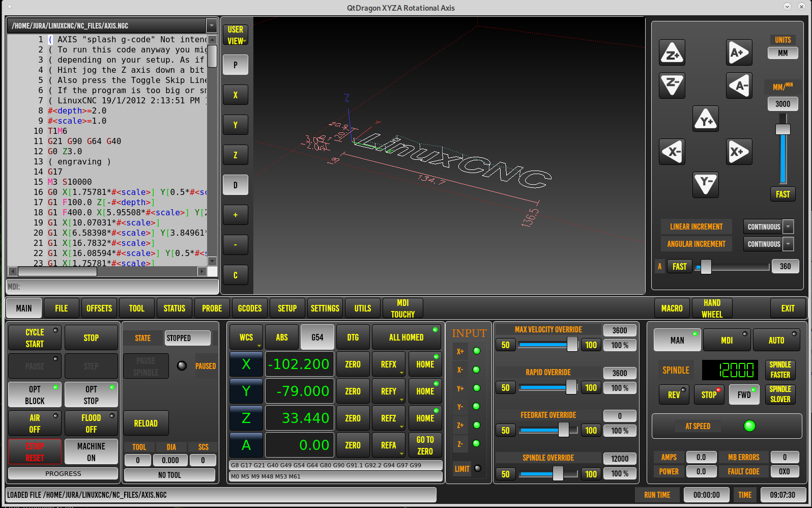This screenshot has height=508, width=812.
Task: Switch to OFFSETS tab
Action: 99,308
